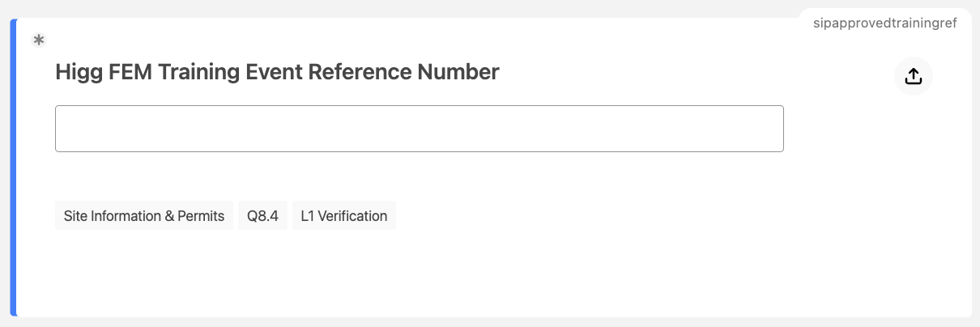
Task: Click the required-field asterisk icon
Action: 38,40
